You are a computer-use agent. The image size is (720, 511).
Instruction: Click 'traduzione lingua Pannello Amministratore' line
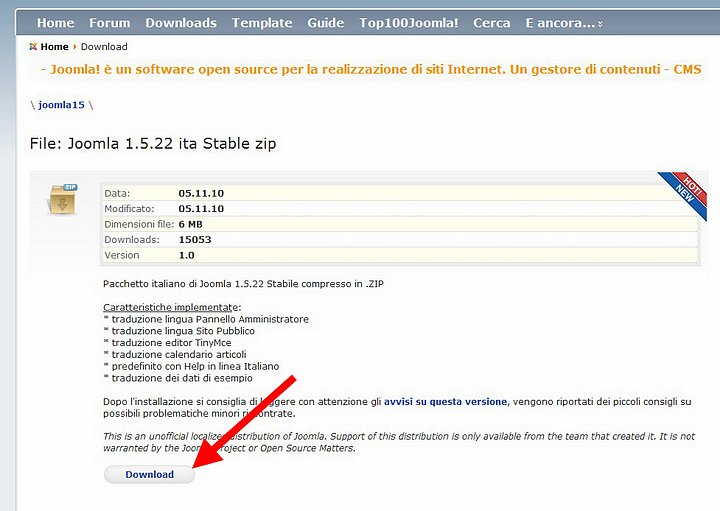206,319
